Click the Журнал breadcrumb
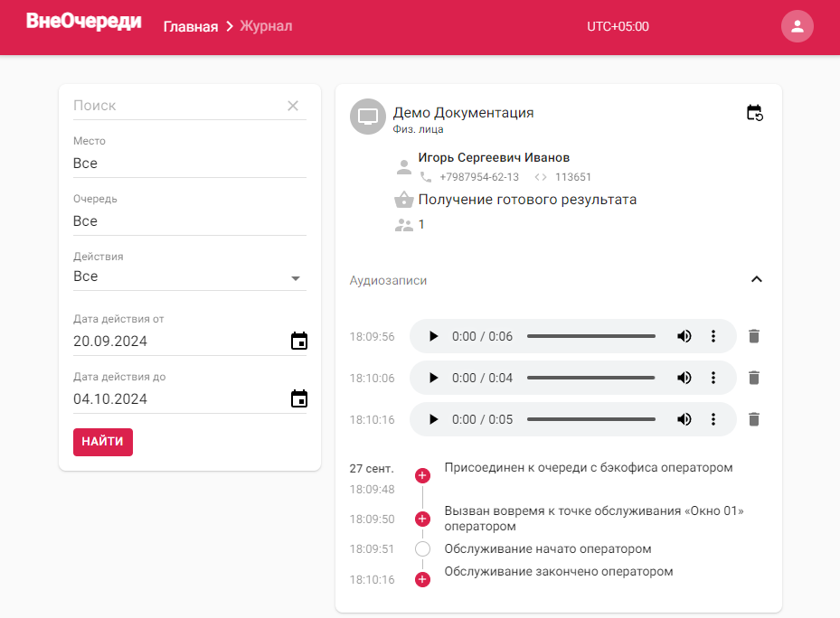The image size is (840, 618). click(x=266, y=26)
